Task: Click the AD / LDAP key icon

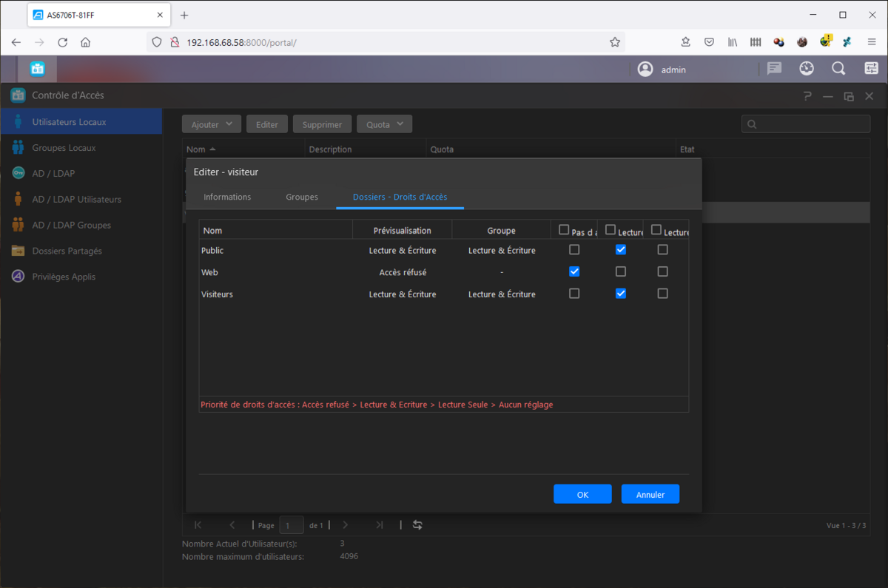Action: point(18,173)
